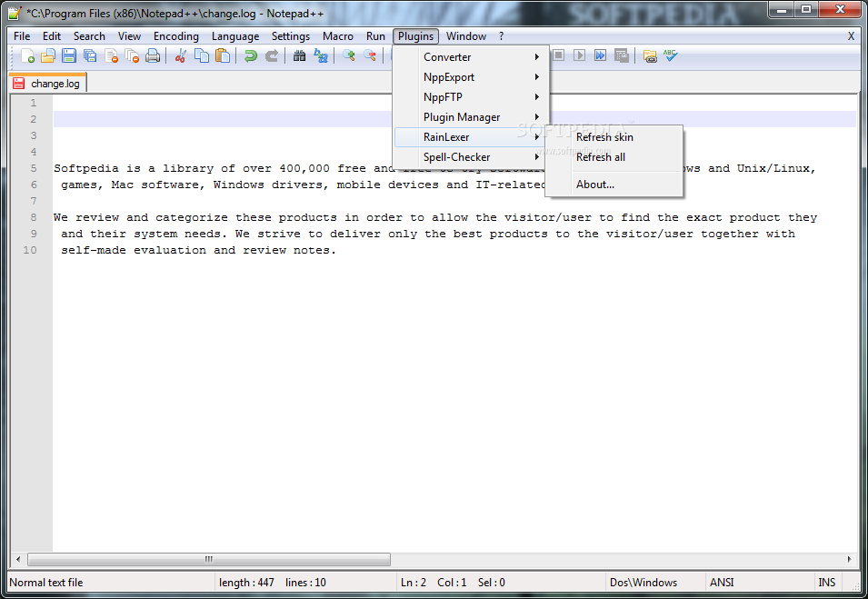Copy selection using toolbar icon
Image resolution: width=868 pixels, height=599 pixels.
pos(202,56)
